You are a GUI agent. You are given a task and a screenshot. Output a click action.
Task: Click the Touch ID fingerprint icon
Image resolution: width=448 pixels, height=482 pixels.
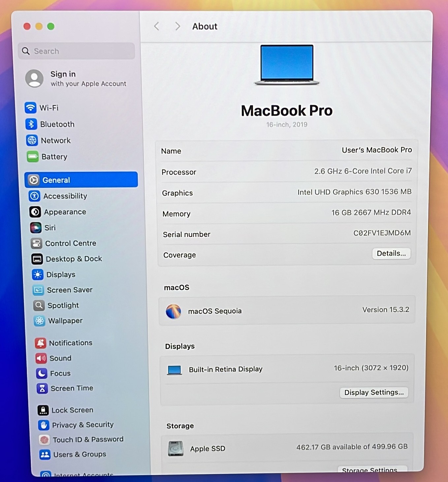44,440
